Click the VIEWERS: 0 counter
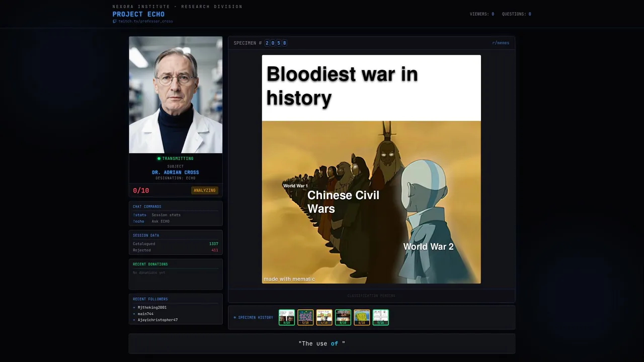Screen dimensions: 644x362 482,14
